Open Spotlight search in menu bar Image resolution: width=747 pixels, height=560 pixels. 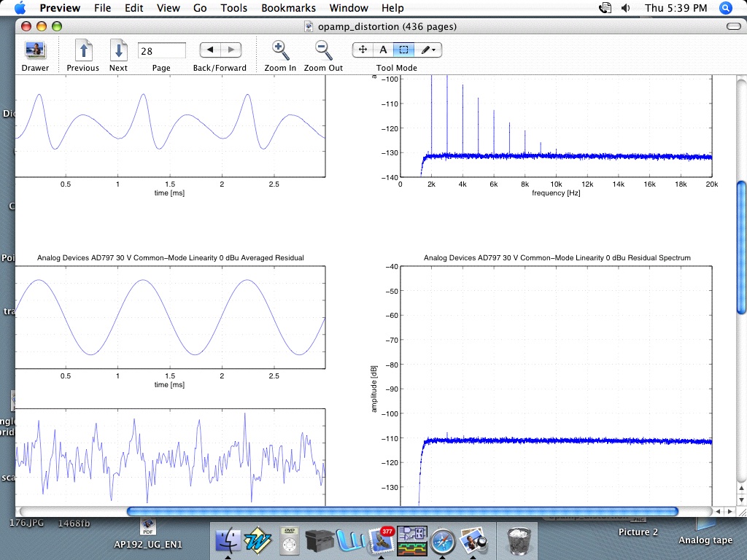pyautogui.click(x=726, y=7)
